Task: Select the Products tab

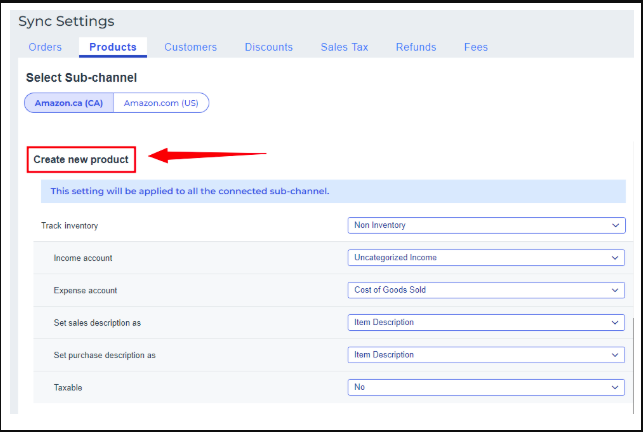Action: 112,47
